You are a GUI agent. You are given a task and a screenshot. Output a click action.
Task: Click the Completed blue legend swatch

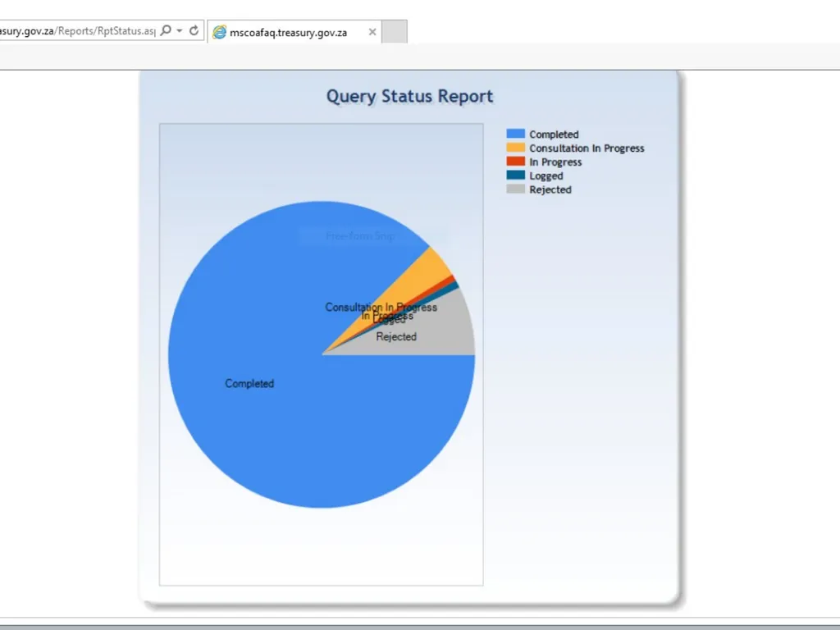tap(515, 134)
